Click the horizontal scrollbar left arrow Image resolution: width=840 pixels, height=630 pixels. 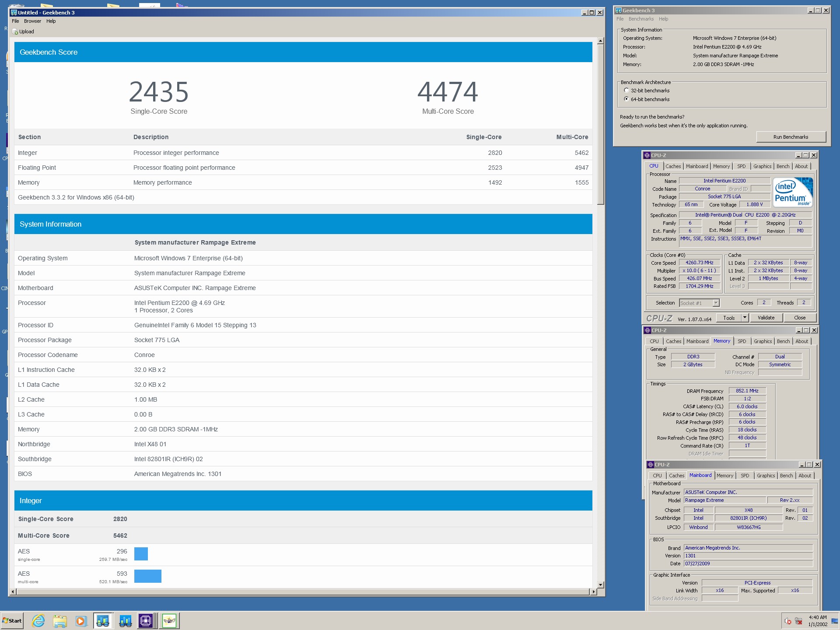point(13,591)
